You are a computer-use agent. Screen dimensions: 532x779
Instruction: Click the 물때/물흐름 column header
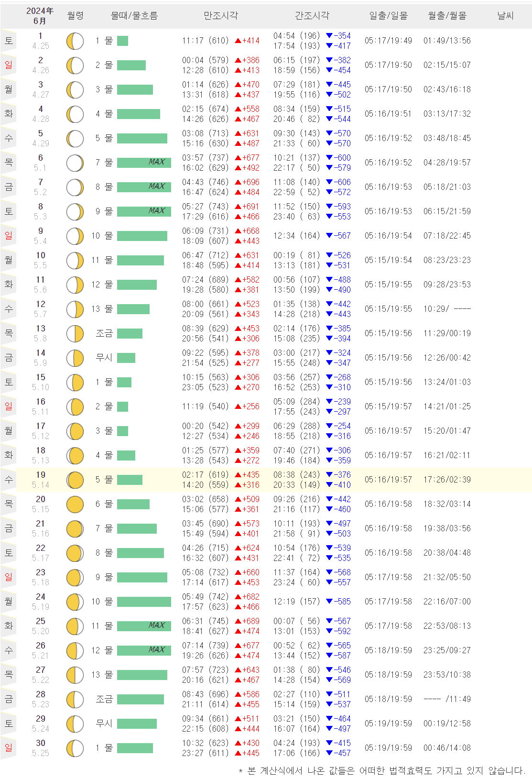coord(134,16)
